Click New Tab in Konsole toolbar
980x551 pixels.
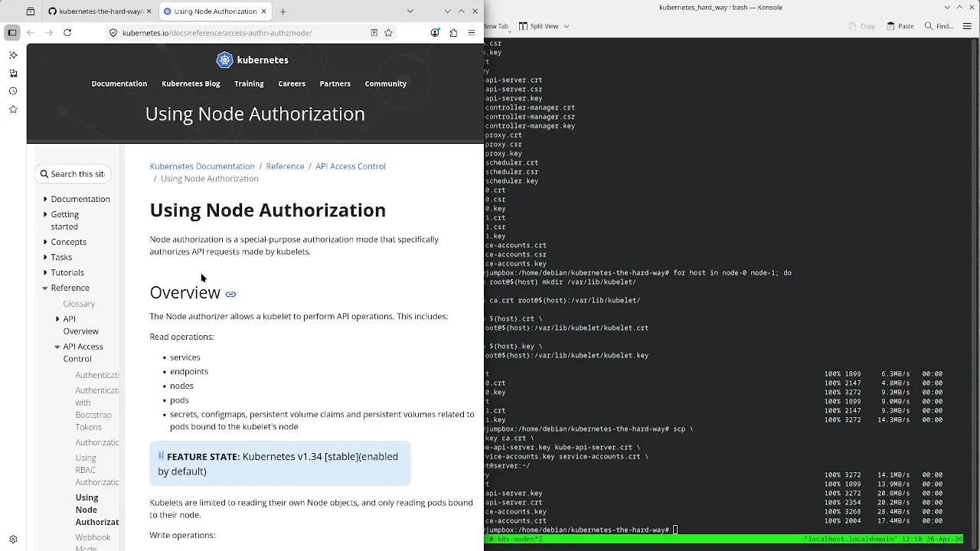496,26
